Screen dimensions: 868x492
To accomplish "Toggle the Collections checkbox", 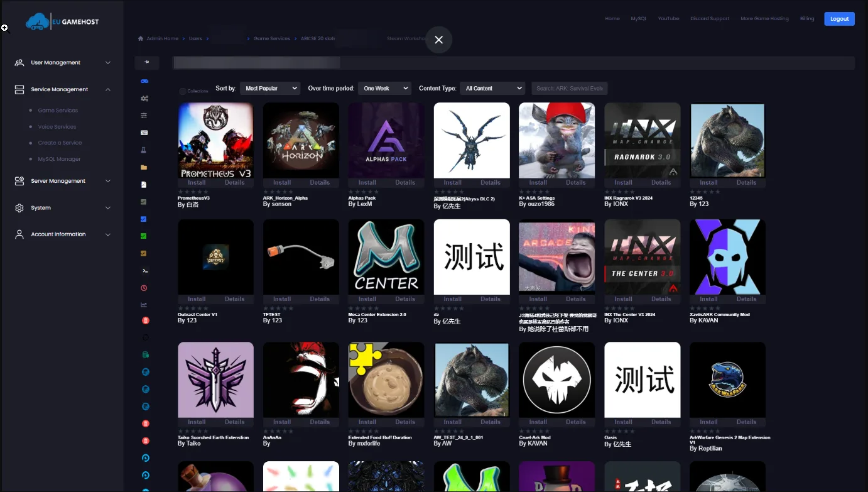I will tap(183, 91).
